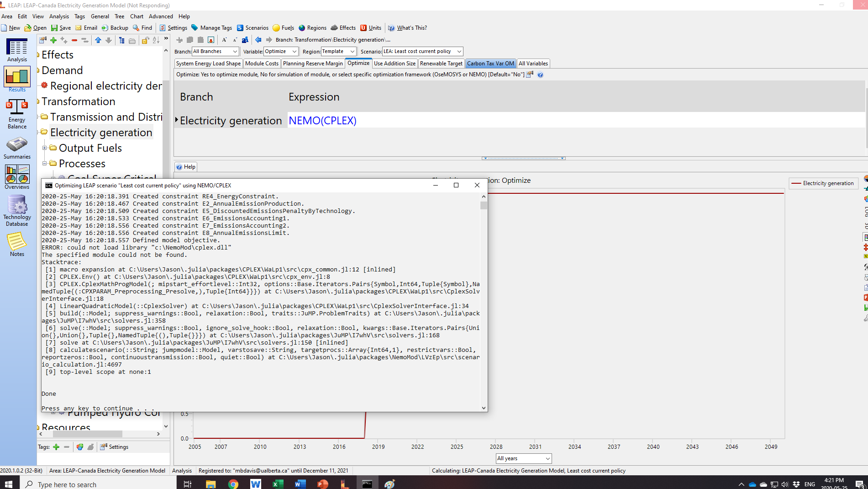Click the Save toolbar button
The height and width of the screenshot is (489, 868).
click(x=61, y=28)
